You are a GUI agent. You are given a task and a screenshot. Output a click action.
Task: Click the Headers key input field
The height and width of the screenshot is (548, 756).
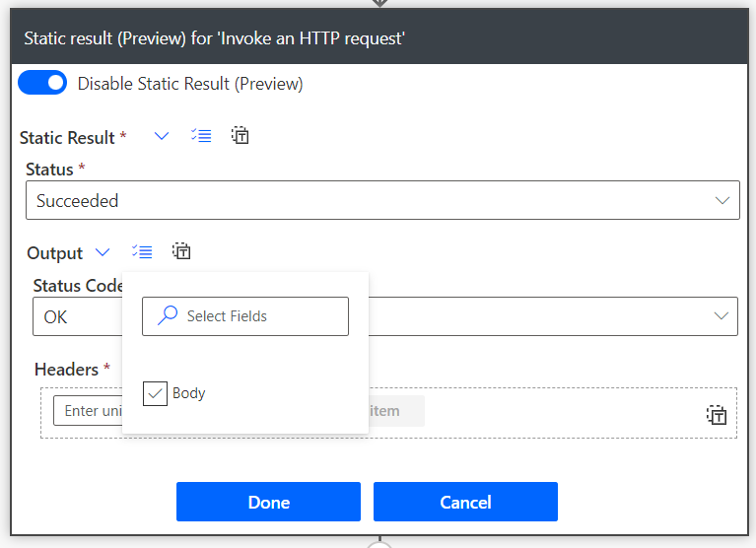[88, 411]
